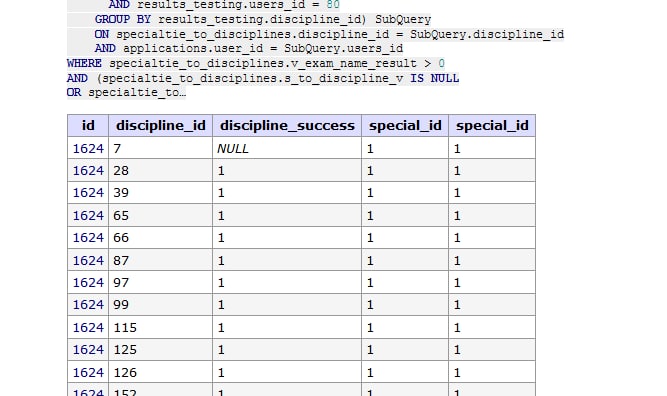667x396 pixels.
Task: Select discipline_id cell with value 65
Action: [x=160, y=215]
